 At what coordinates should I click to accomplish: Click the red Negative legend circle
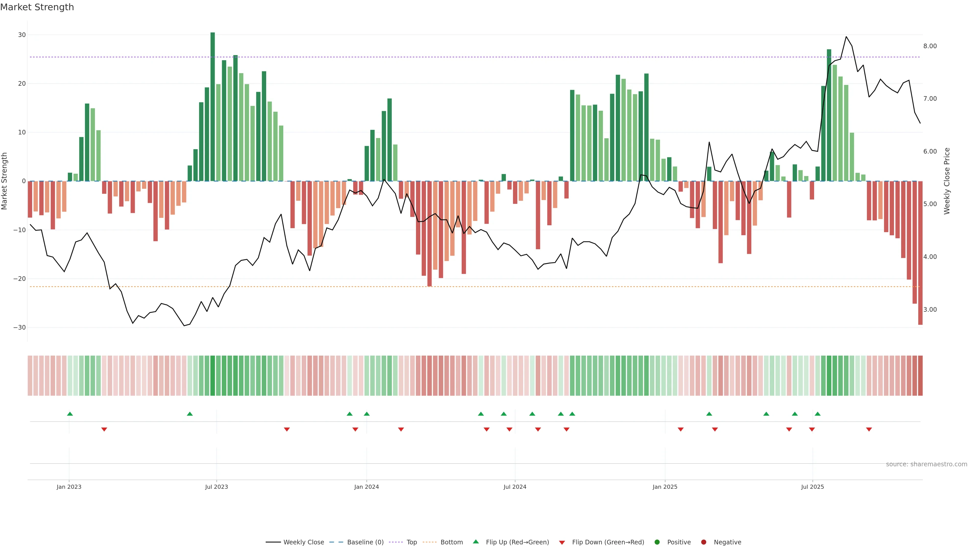pyautogui.click(x=703, y=542)
